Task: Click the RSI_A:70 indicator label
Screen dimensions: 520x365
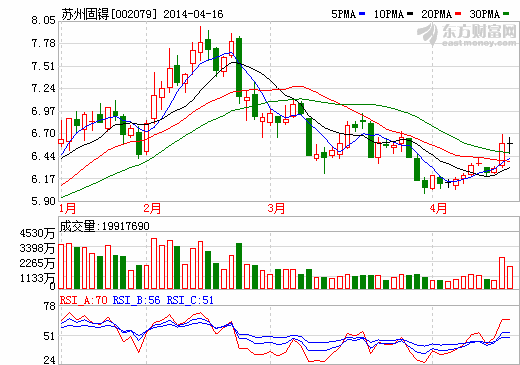Action: point(84,300)
